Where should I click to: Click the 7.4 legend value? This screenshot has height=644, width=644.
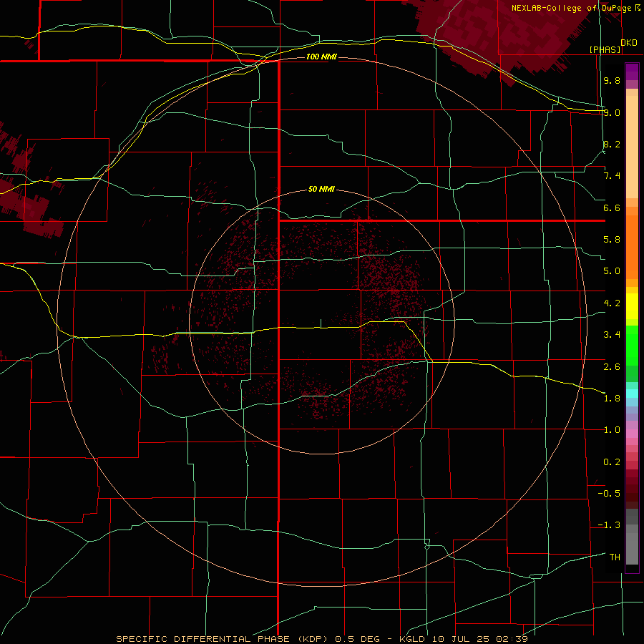point(612,176)
